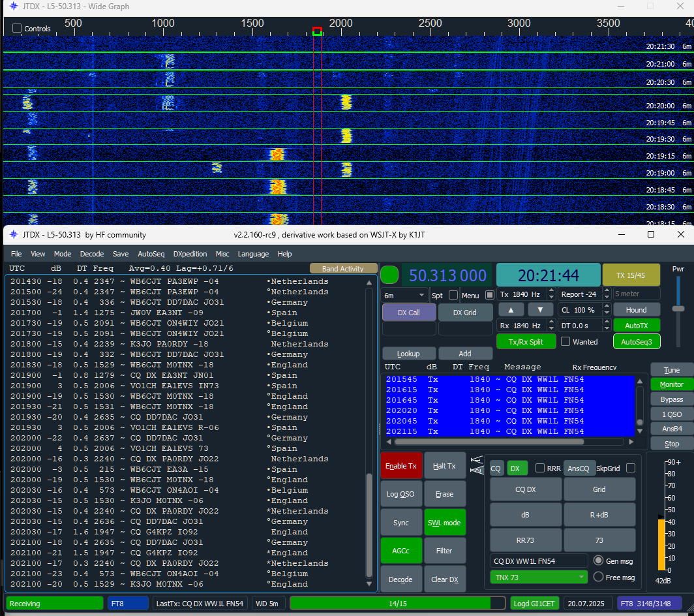
Task: Click the Clear DX button
Action: (x=444, y=579)
